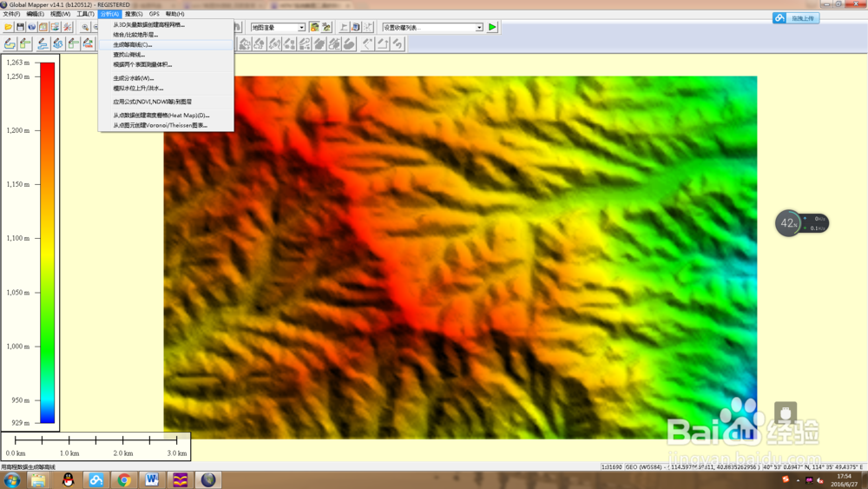Open the Windows Start button
This screenshot has width=868, height=489.
(12, 480)
